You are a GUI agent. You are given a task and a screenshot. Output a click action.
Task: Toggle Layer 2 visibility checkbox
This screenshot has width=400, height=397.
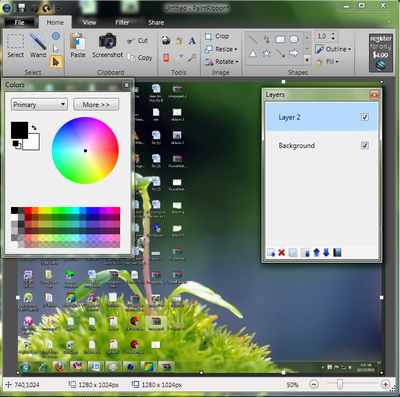[364, 117]
